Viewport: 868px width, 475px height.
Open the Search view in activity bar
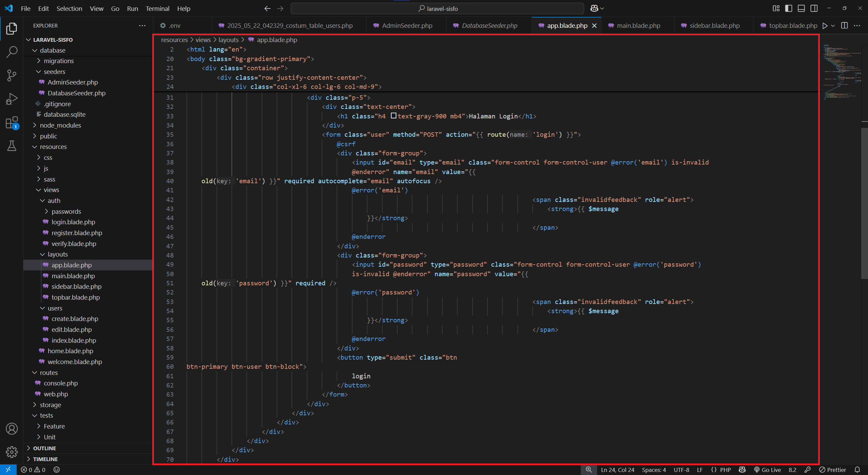coord(12,52)
